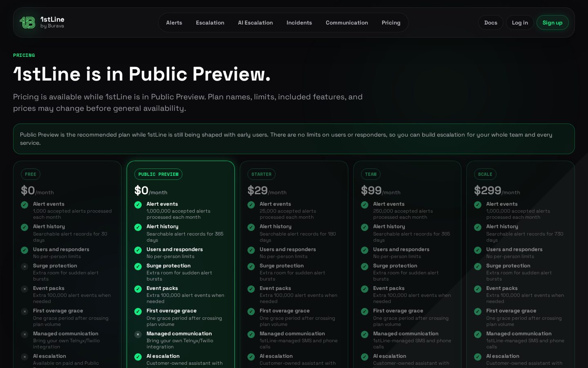Open the Docs button
This screenshot has width=588, height=368.
pos(491,22)
